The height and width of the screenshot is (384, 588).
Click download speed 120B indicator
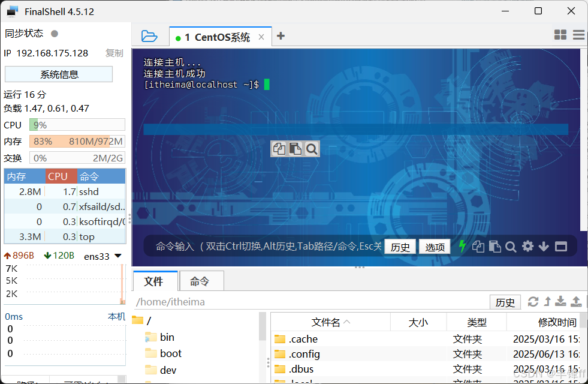tap(59, 256)
